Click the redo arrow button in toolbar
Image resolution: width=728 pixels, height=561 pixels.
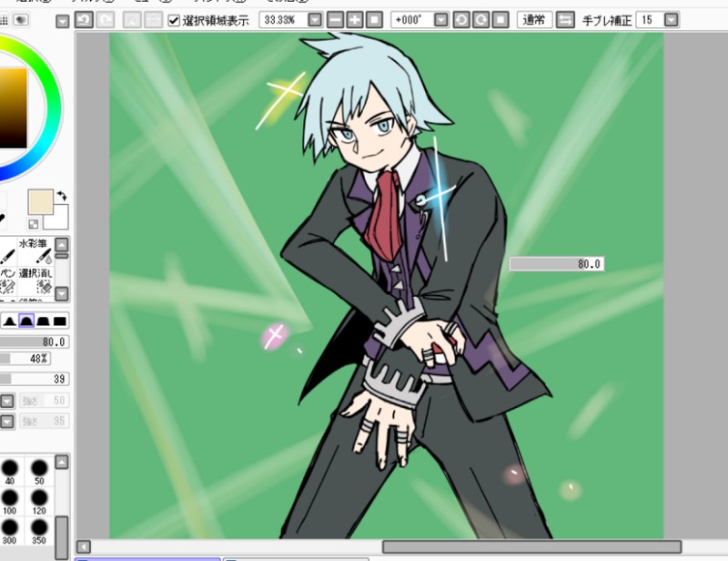click(106, 20)
